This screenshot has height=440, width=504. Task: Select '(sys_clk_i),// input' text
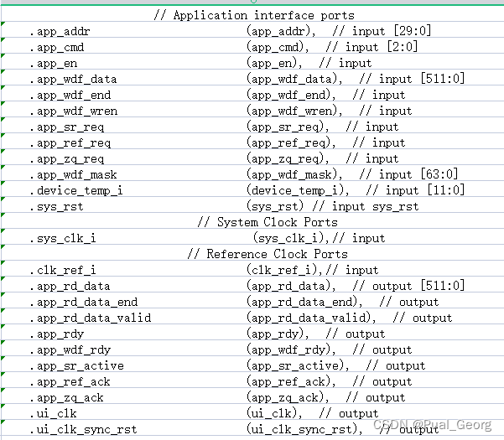click(x=320, y=238)
